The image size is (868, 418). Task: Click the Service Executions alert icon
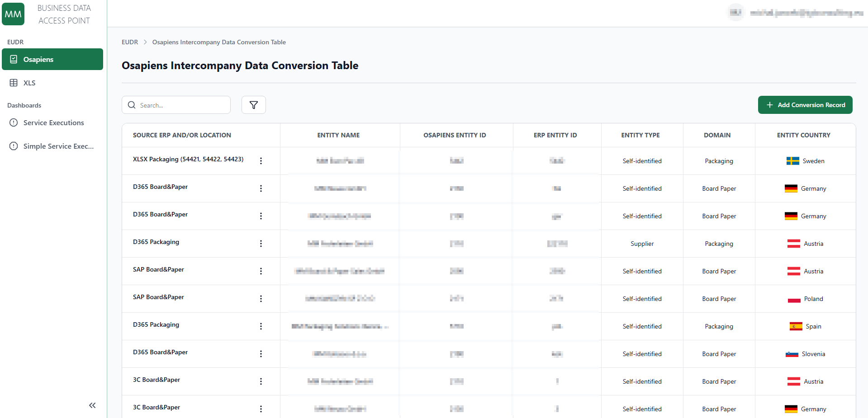pos(14,122)
